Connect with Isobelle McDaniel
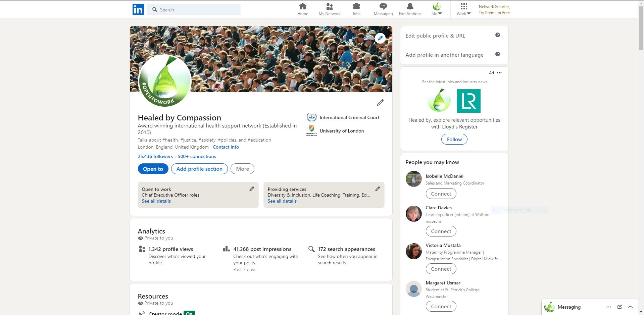This screenshot has width=644, height=315. 441,194
